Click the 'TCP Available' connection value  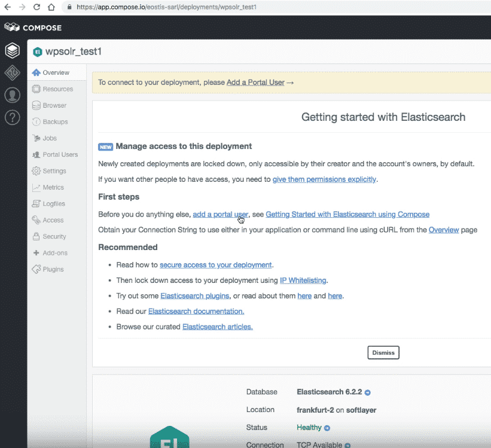319,445
